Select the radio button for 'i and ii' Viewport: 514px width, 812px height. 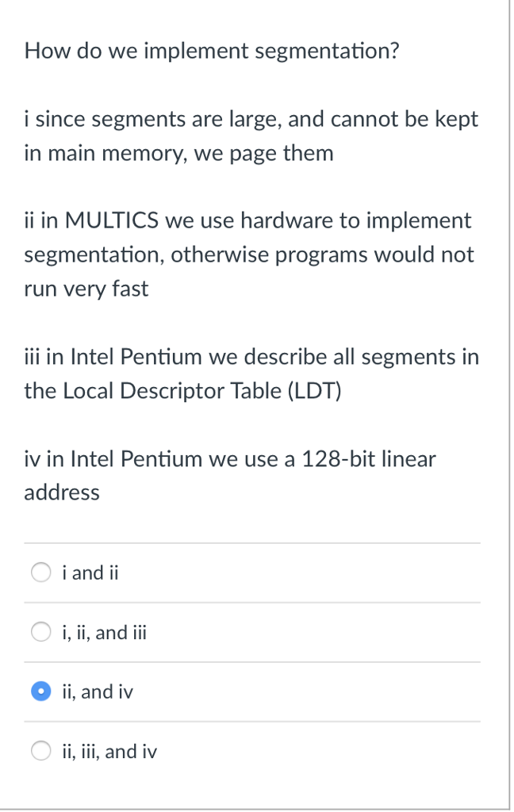[40, 572]
